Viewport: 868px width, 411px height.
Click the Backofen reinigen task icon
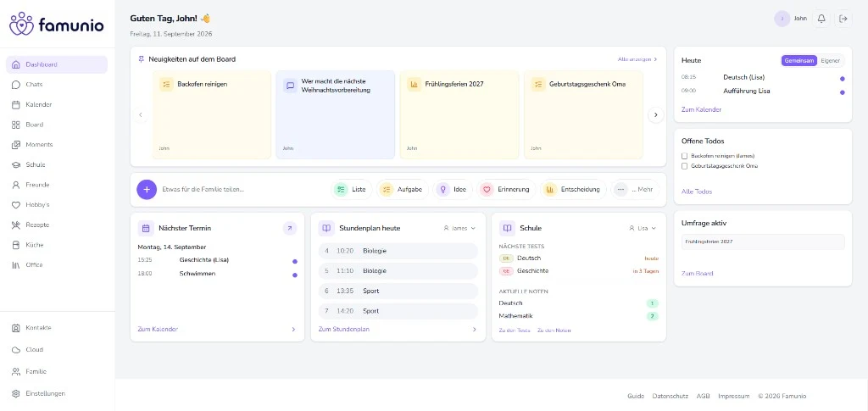[x=166, y=84]
